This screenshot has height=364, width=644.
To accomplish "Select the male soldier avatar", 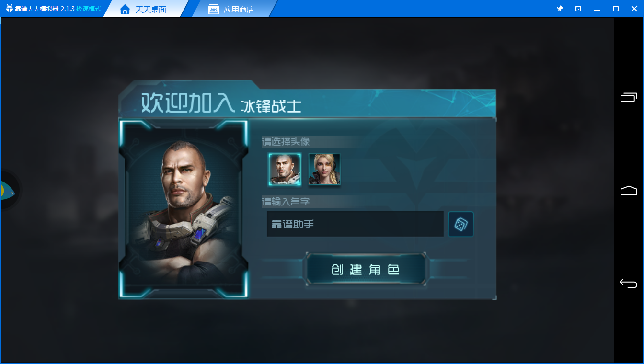I will point(285,169).
